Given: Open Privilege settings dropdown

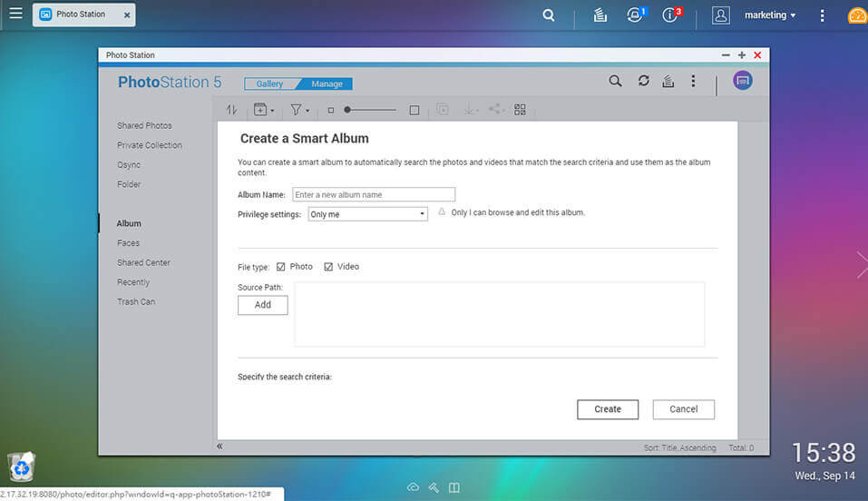Looking at the screenshot, I should 367,214.
